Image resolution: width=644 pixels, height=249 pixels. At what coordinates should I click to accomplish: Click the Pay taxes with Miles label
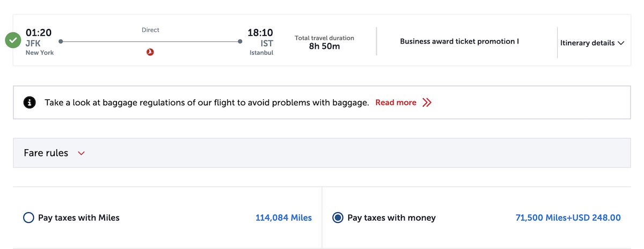(79, 218)
